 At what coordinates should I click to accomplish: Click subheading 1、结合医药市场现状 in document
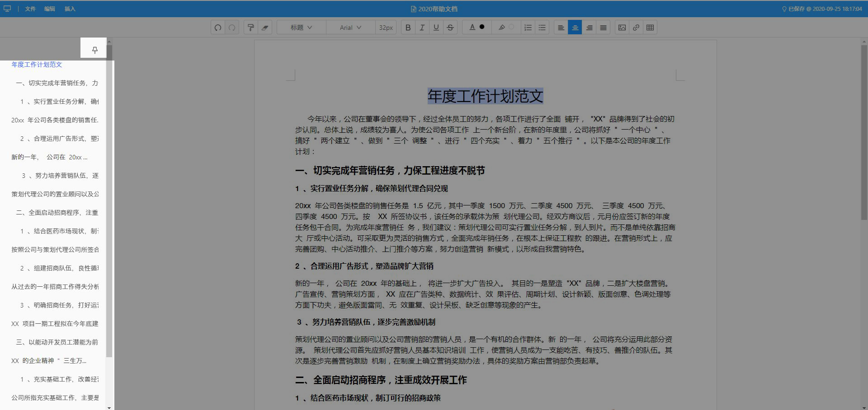pyautogui.click(x=368, y=398)
